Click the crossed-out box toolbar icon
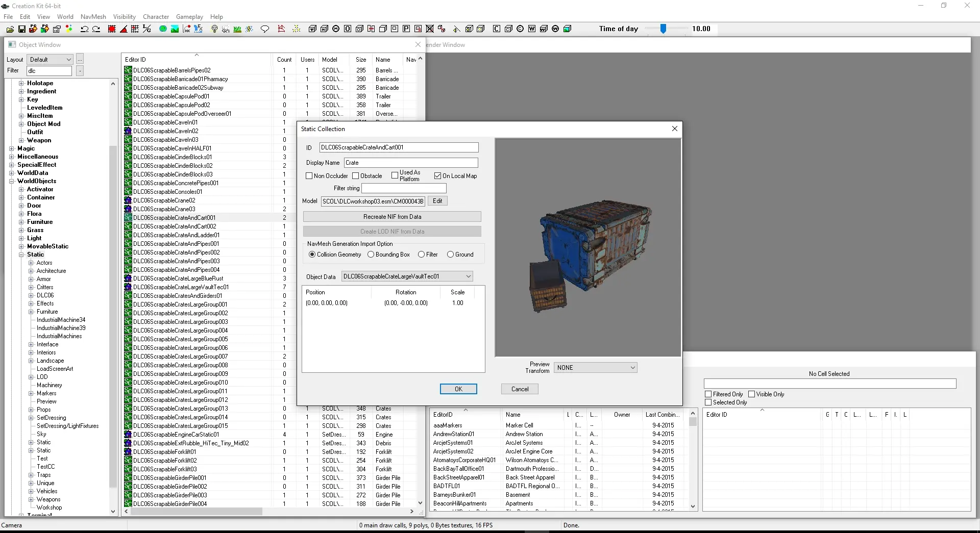980x533 pixels. pyautogui.click(x=430, y=29)
